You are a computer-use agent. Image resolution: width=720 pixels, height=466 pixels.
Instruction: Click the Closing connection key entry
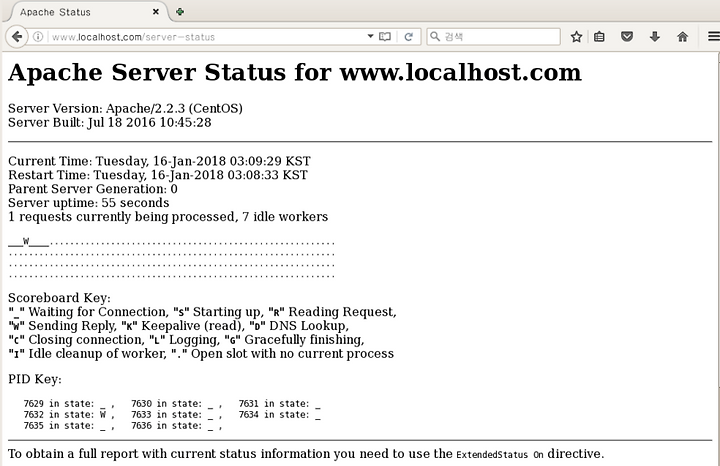click(76, 340)
